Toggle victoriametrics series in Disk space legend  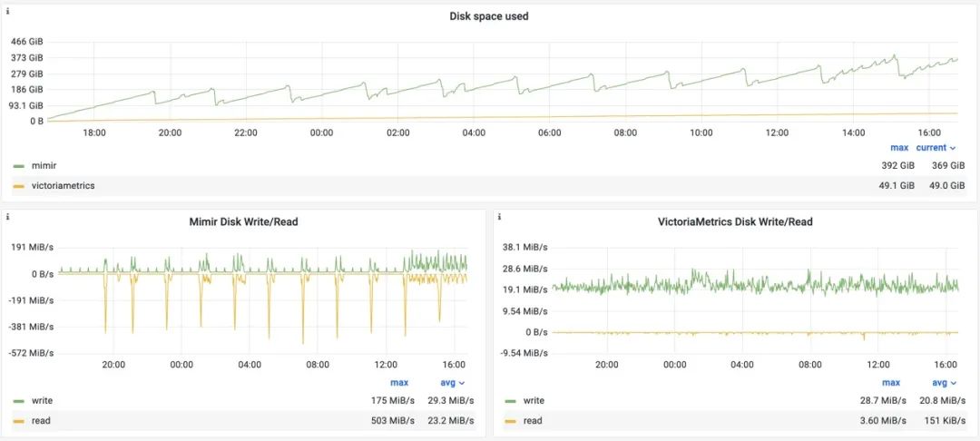[64, 185]
